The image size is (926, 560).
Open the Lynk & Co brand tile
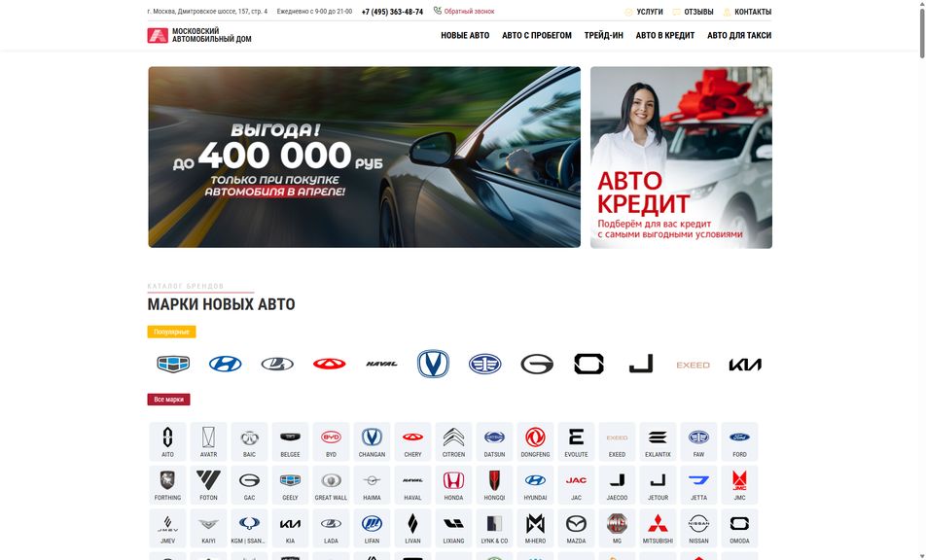click(494, 528)
